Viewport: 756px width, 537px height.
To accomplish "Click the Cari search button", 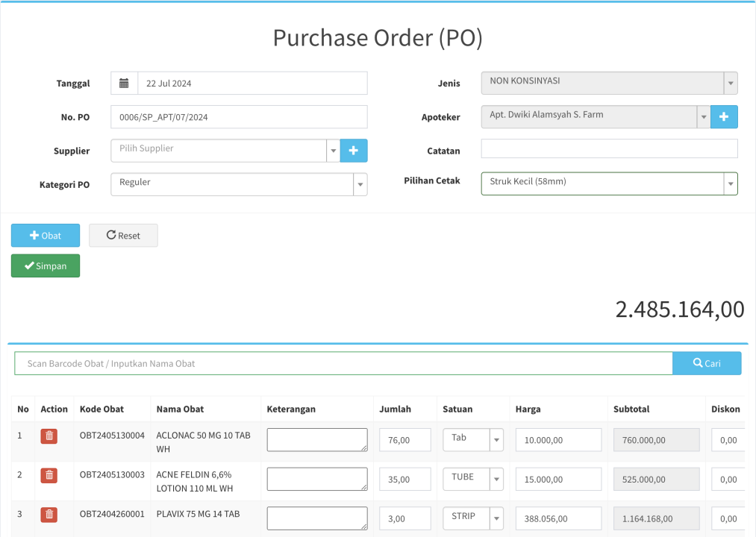I will 707,363.
